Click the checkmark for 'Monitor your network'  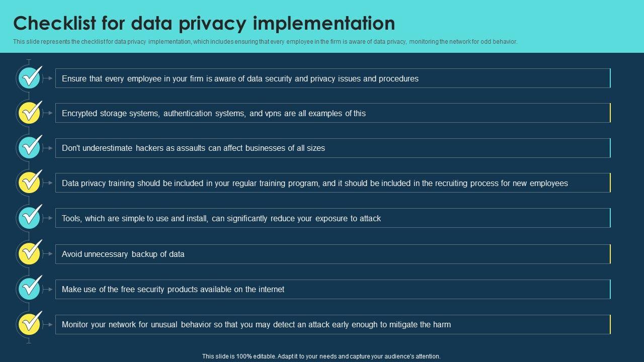30,324
